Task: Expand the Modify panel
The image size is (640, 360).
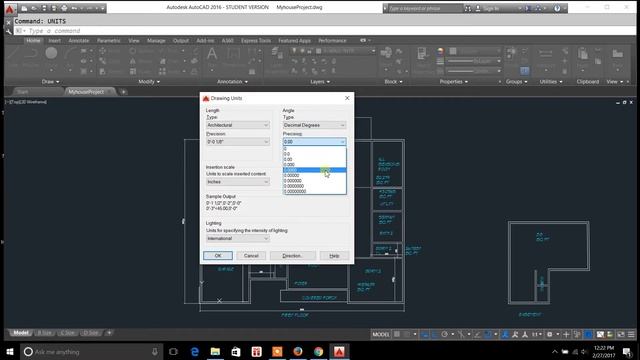Action: 149,82
